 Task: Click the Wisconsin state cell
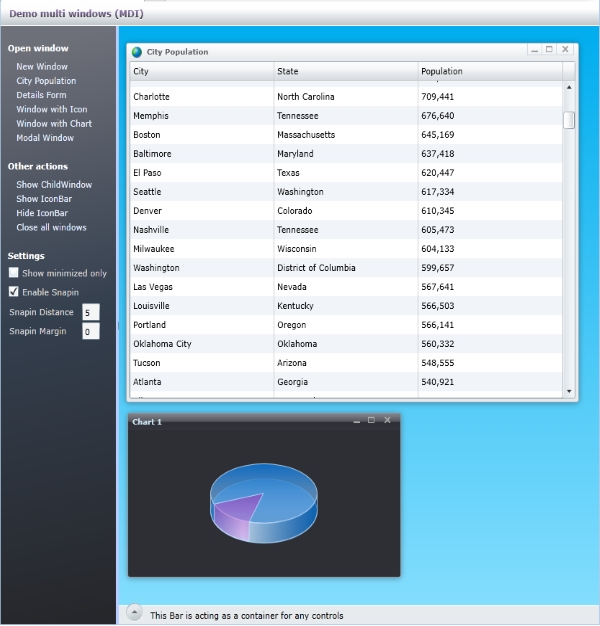pyautogui.click(x=346, y=249)
